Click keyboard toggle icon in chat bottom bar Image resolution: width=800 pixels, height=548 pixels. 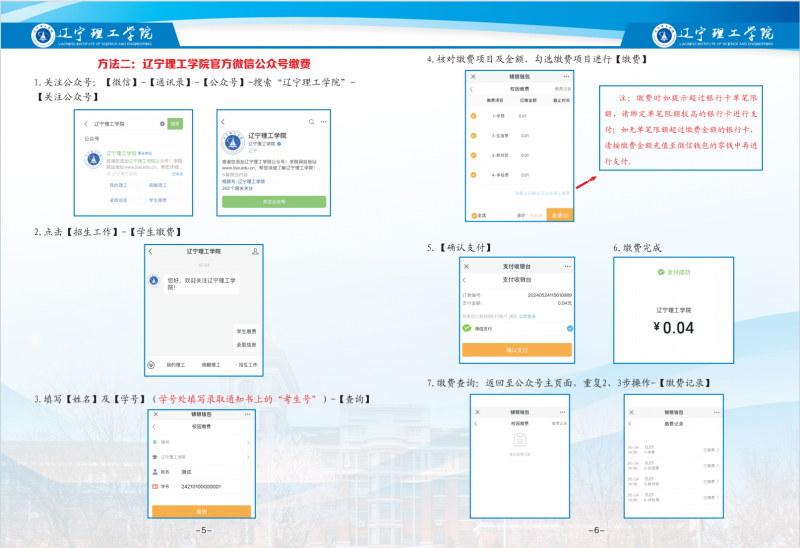pyautogui.click(x=151, y=365)
